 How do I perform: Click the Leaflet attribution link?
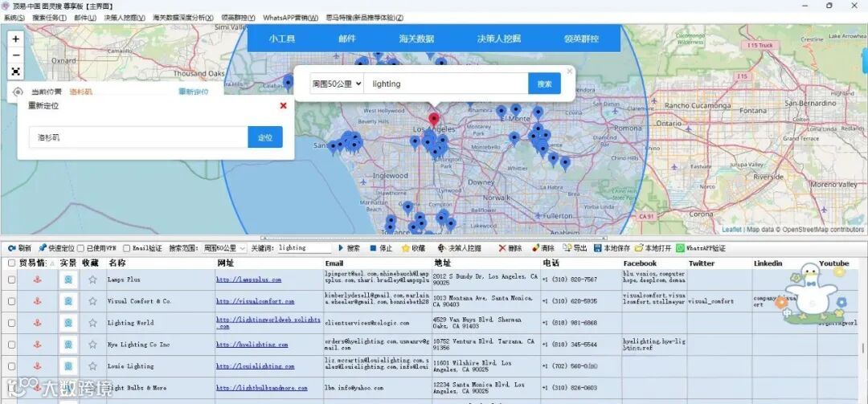(731, 229)
